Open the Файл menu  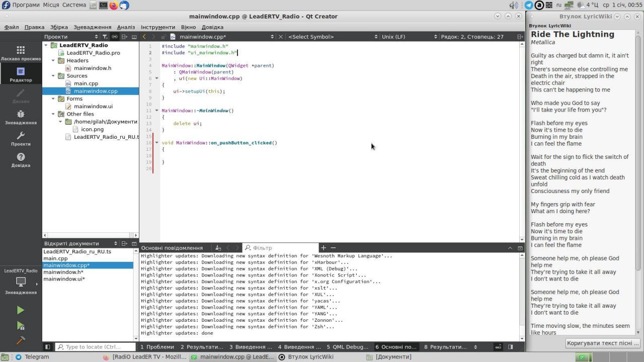click(x=11, y=27)
